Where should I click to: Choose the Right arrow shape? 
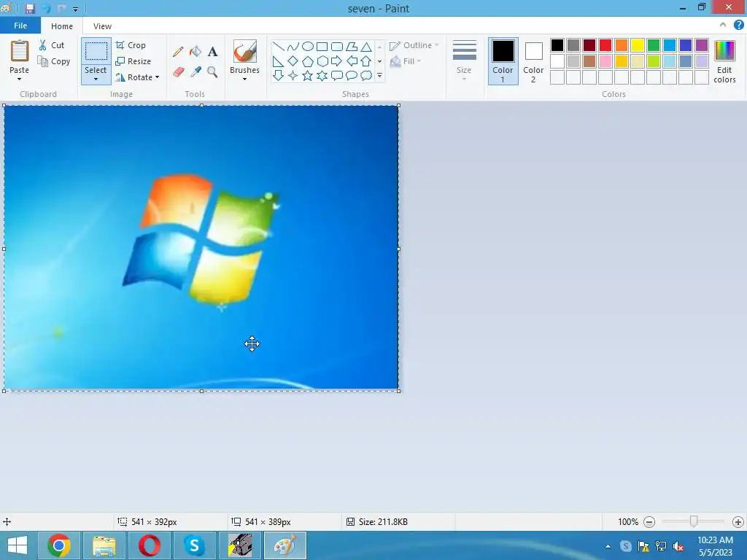coord(337,61)
